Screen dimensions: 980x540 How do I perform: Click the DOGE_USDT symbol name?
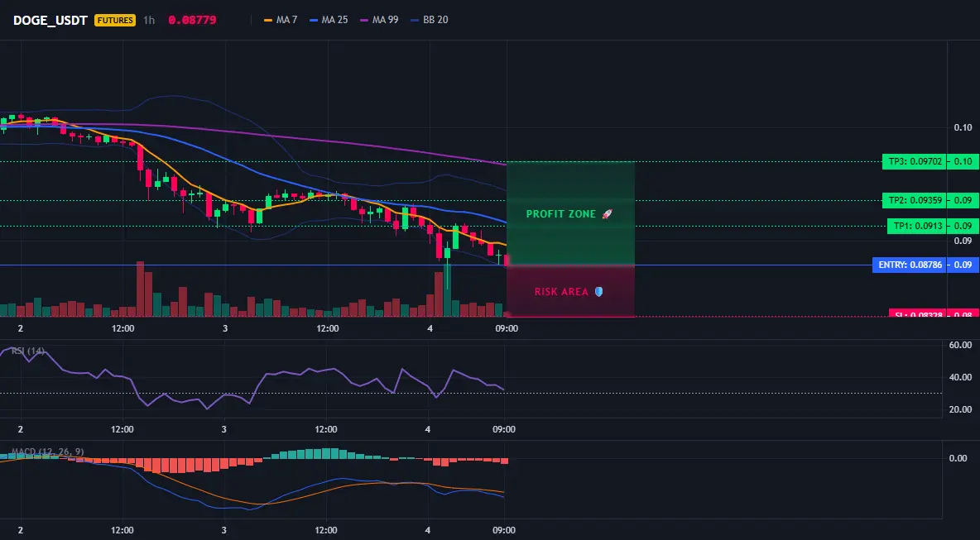(x=50, y=20)
